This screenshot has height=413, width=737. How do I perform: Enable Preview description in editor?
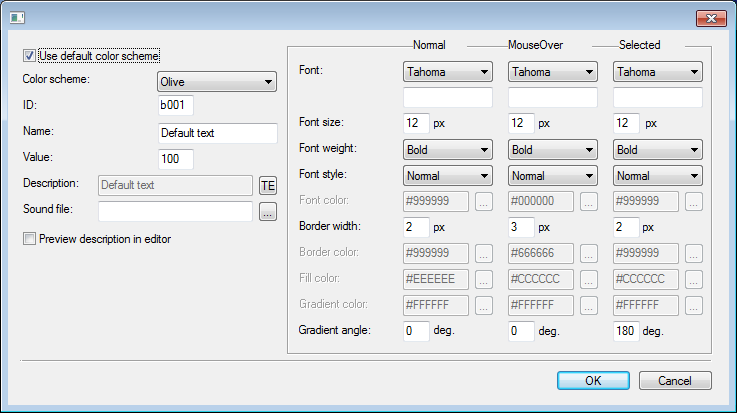click(x=29, y=238)
